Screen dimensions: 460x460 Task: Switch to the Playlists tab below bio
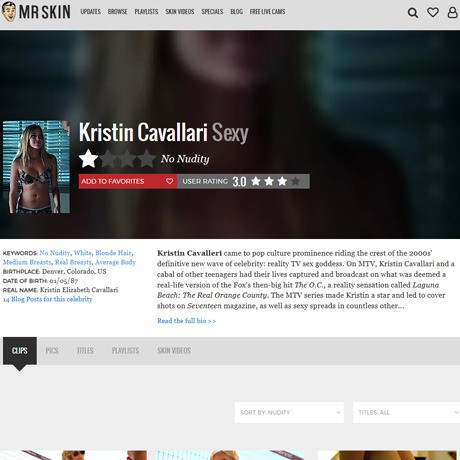tap(125, 351)
